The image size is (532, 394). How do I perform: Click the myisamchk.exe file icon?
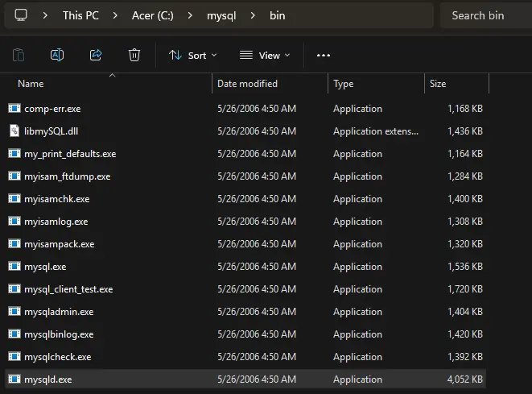click(x=14, y=198)
